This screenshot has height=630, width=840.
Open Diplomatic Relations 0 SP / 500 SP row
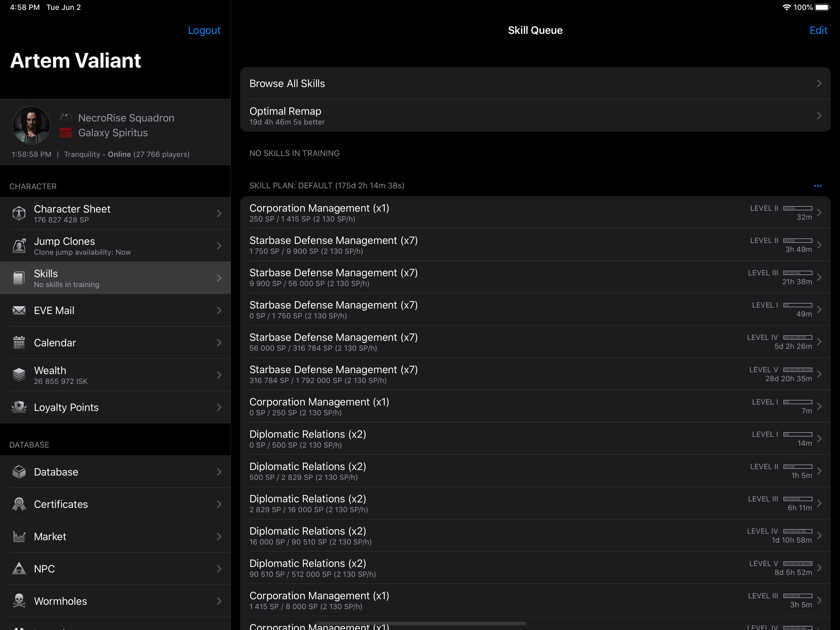coord(535,438)
